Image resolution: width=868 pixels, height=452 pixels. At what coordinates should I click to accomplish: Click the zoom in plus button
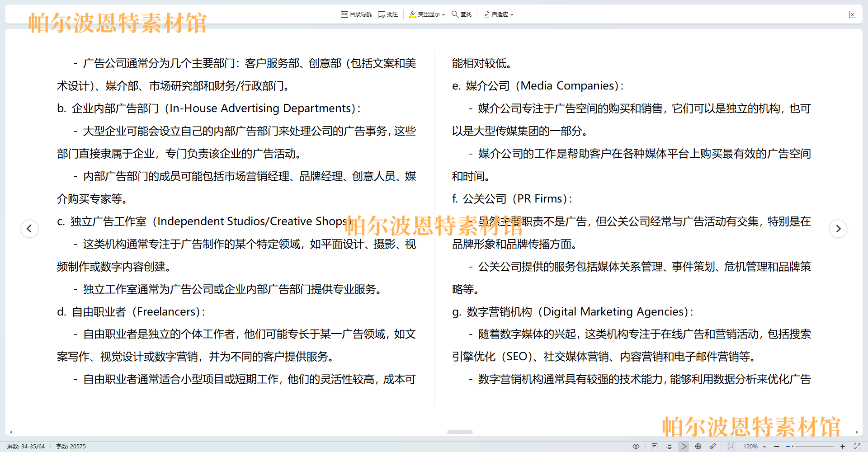pos(843,446)
